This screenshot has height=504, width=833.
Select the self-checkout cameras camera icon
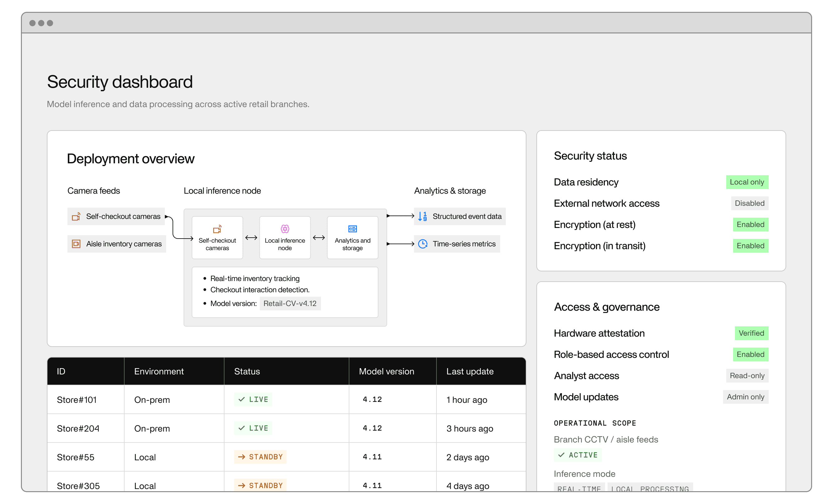coord(76,216)
